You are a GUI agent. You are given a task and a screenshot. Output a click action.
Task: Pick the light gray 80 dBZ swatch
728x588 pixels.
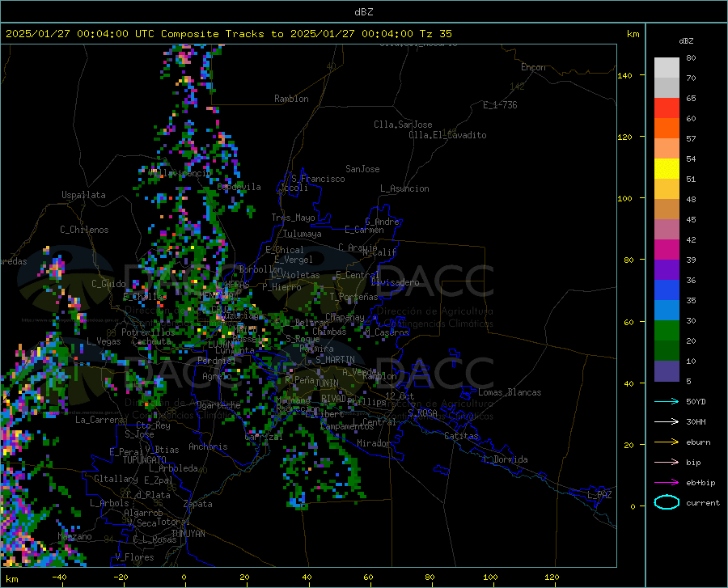(667, 68)
